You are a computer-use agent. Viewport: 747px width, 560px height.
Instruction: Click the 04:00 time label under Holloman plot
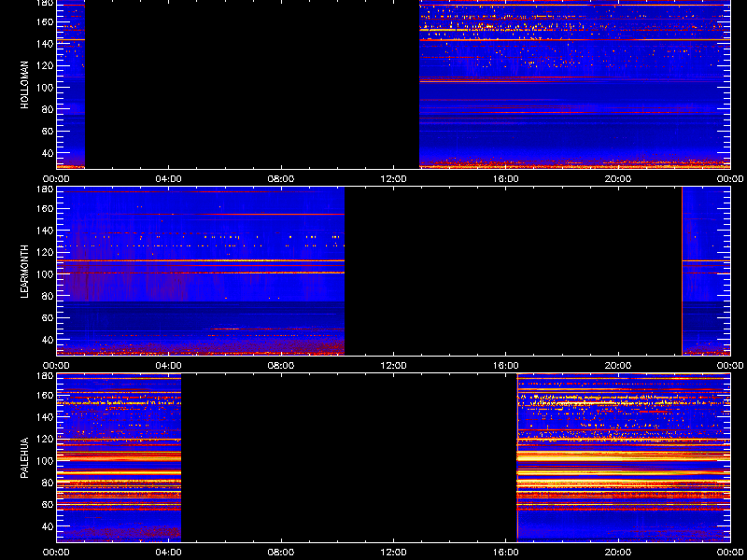click(x=169, y=179)
